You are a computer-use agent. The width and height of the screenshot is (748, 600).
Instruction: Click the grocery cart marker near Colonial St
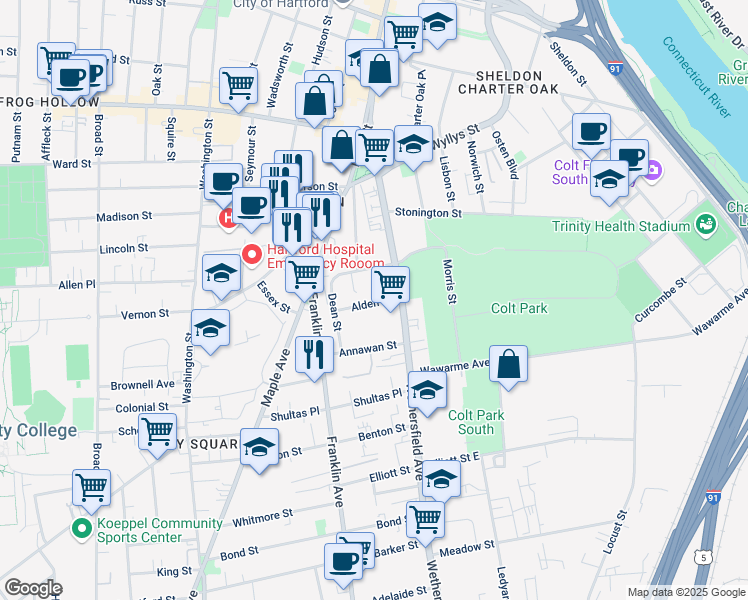[x=157, y=435]
